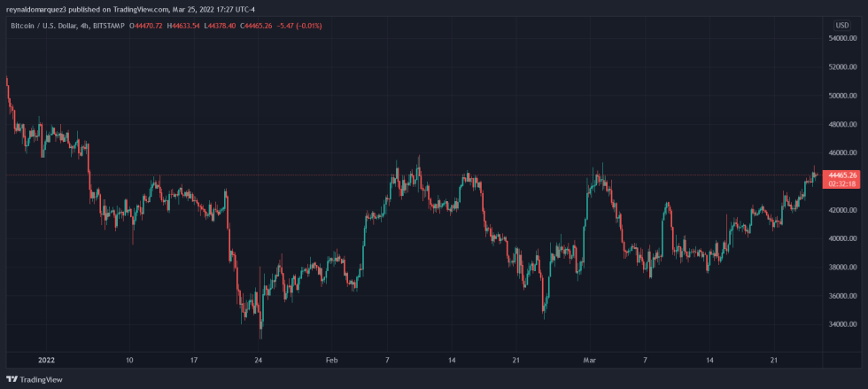
Task: Click the TradingView wordmark text
Action: coord(41,379)
